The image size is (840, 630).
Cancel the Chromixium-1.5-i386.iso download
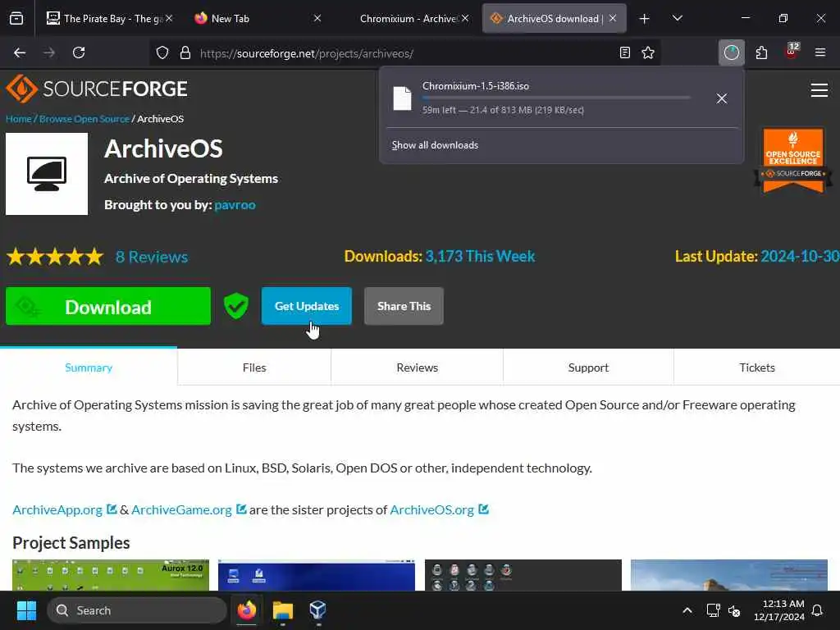[x=722, y=98]
